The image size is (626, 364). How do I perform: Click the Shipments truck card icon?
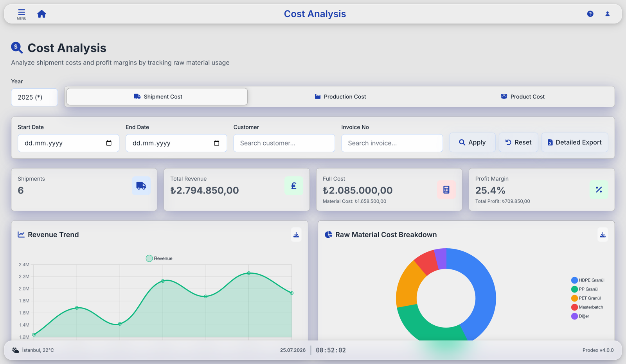pyautogui.click(x=141, y=186)
